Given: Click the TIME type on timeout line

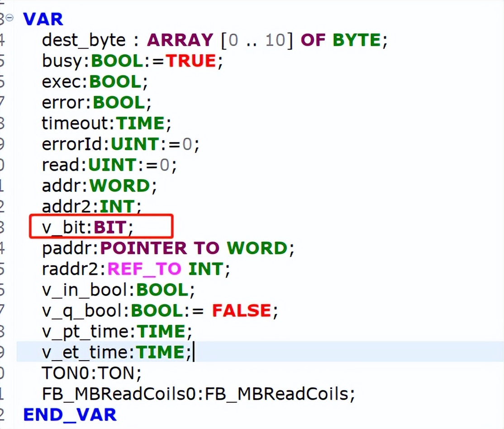Looking at the screenshot, I should pyautogui.click(x=140, y=123).
